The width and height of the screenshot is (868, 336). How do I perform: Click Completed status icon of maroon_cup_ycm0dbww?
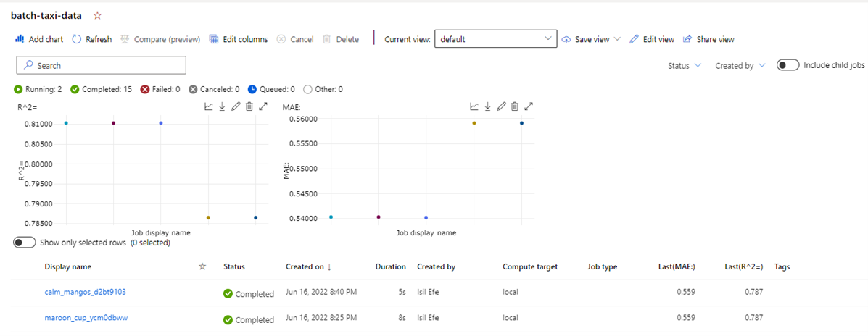pos(228,319)
